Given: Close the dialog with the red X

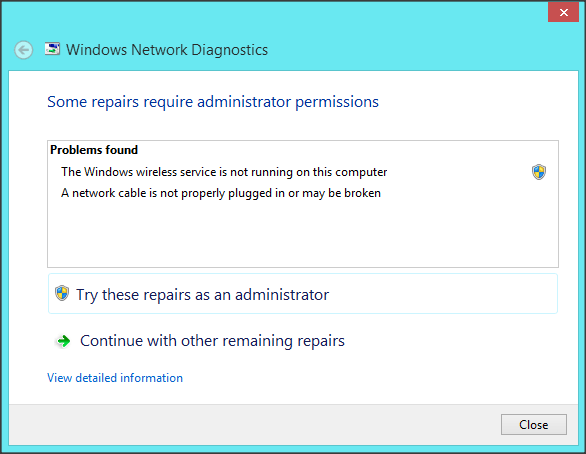Looking at the screenshot, I should (564, 12).
